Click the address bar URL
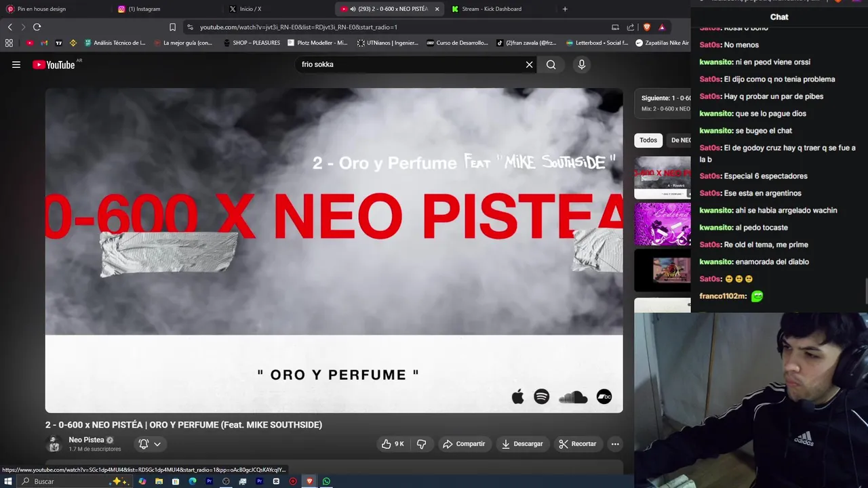The image size is (868, 488). pyautogui.click(x=298, y=27)
